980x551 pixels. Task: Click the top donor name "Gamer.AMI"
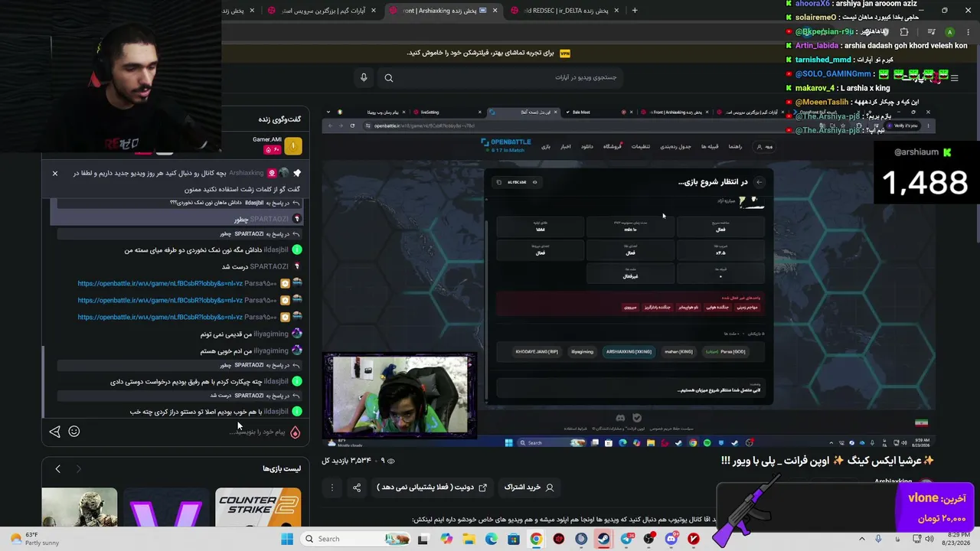267,139
